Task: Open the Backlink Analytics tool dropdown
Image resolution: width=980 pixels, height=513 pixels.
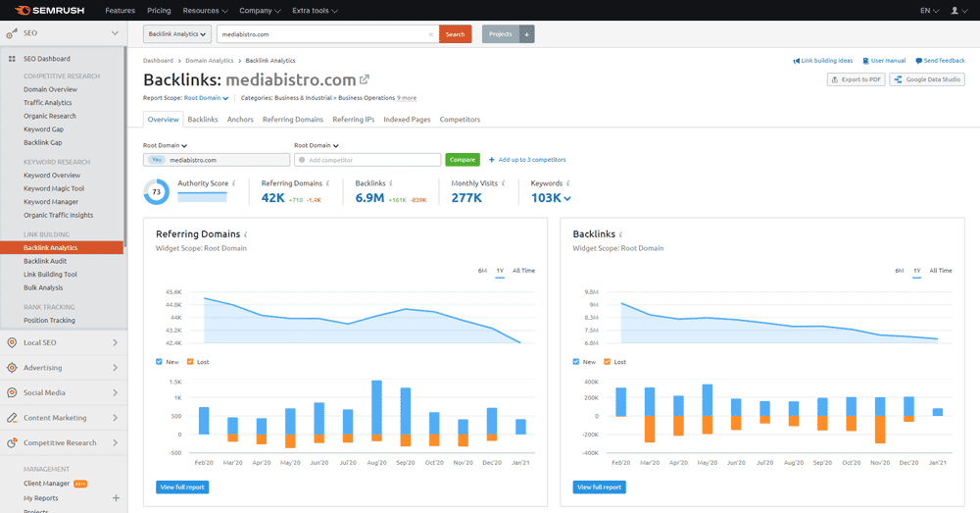Action: pyautogui.click(x=177, y=34)
